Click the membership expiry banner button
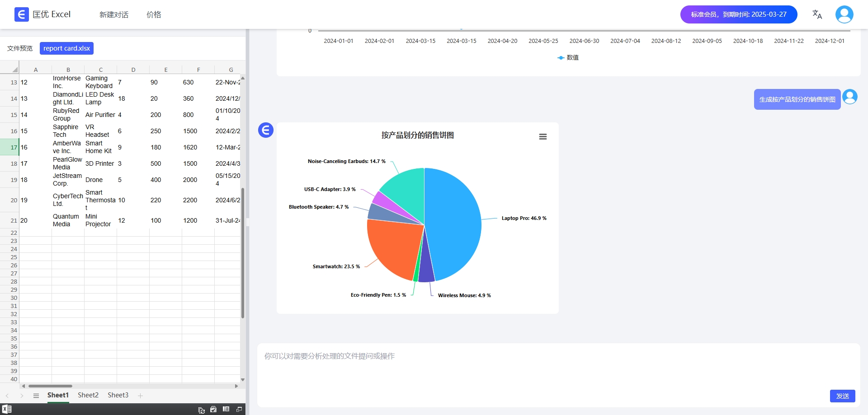Image resolution: width=868 pixels, height=415 pixels. (739, 14)
